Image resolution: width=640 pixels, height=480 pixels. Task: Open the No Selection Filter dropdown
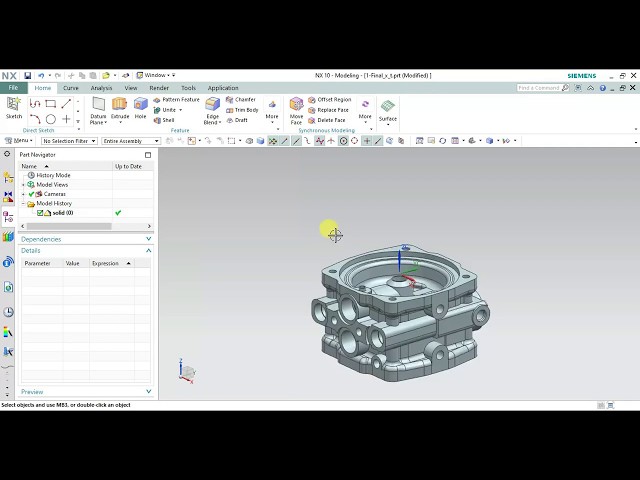69,141
